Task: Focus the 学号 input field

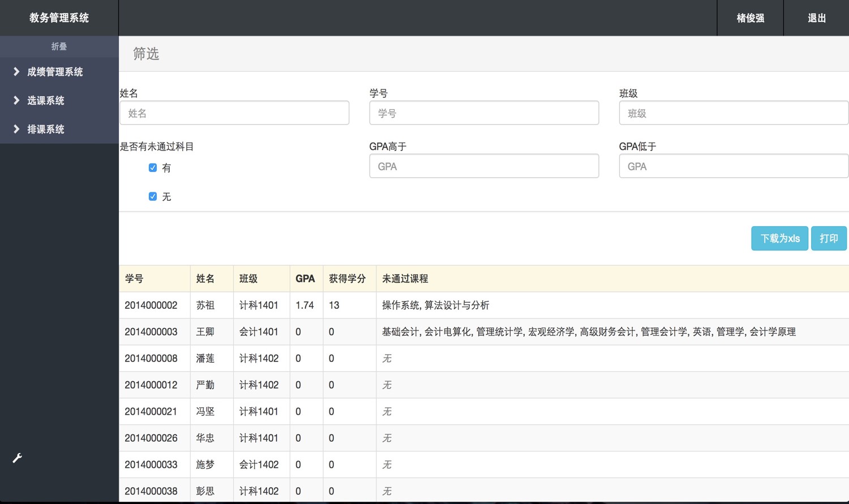Action: [x=484, y=113]
